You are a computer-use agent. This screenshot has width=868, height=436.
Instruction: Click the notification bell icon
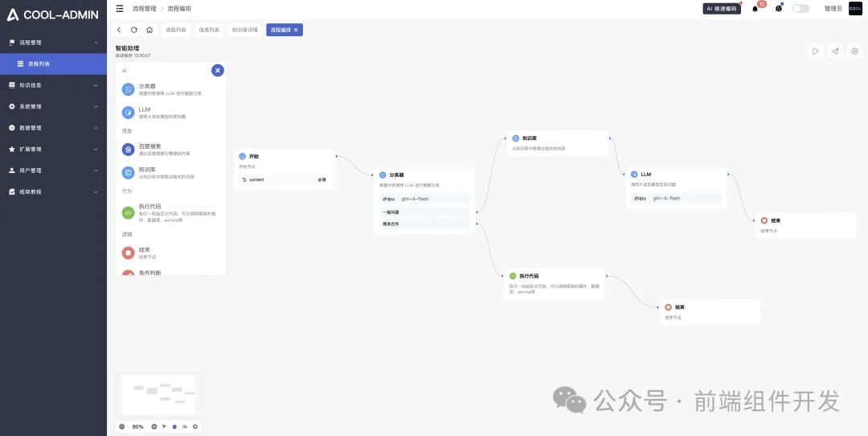click(755, 8)
